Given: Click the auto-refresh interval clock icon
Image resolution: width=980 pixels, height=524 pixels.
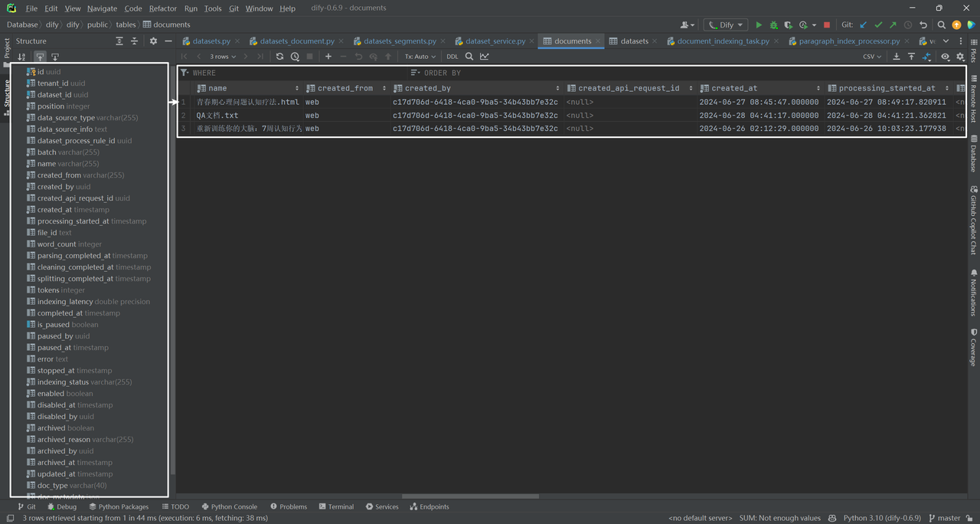Looking at the screenshot, I should [x=295, y=57].
